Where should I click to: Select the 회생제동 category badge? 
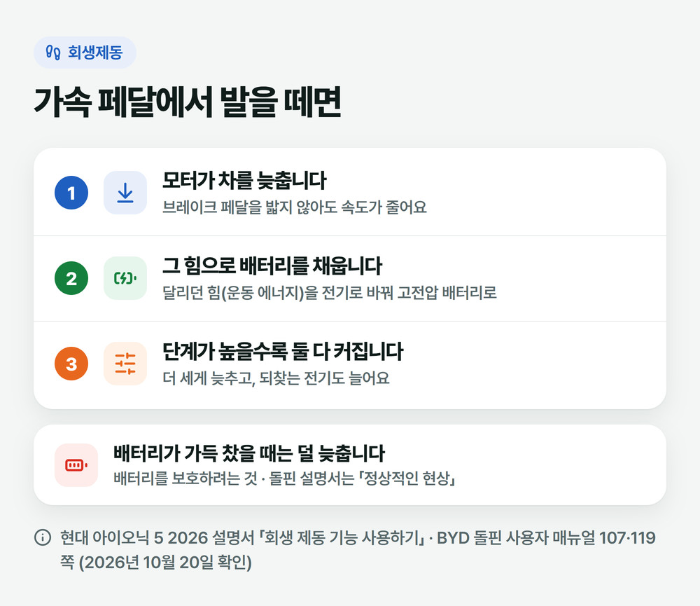85,53
